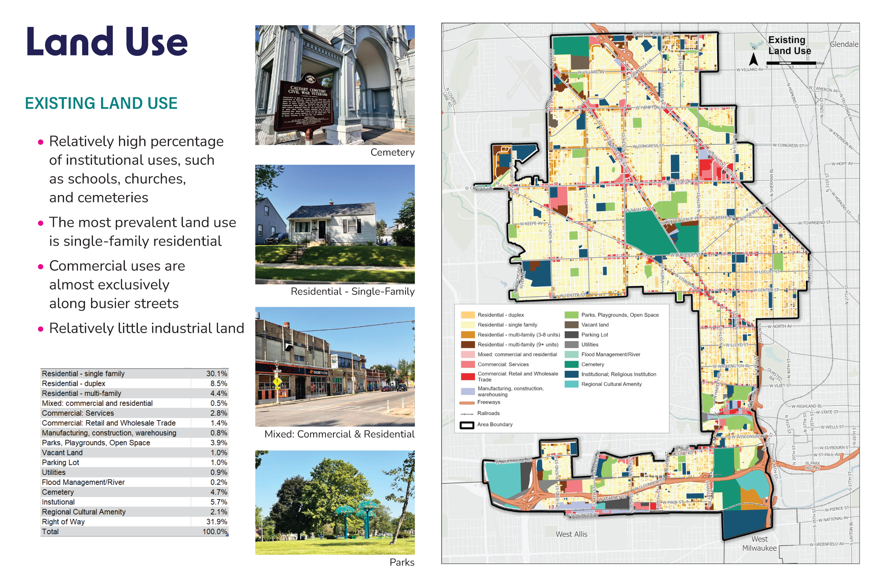Select the Regional Cultural Amenity swatch
The height and width of the screenshot is (588, 883).
click(x=571, y=384)
